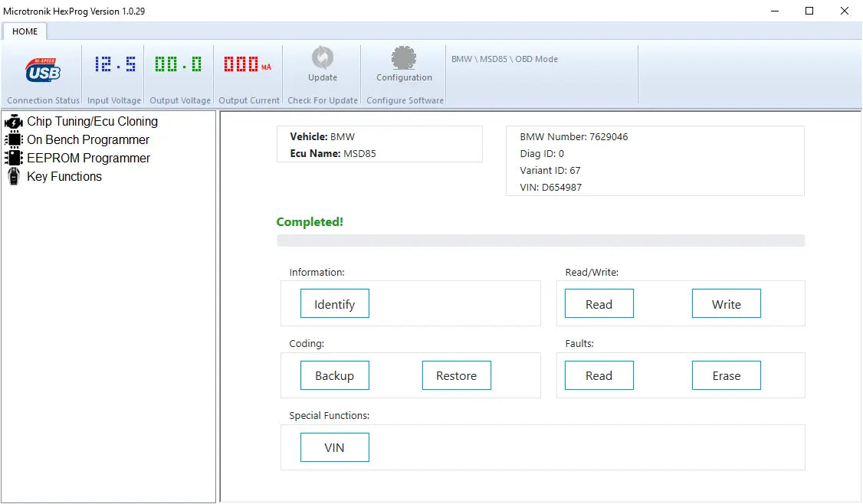Click the Key Functions key fob icon
The image size is (863, 504).
click(13, 177)
